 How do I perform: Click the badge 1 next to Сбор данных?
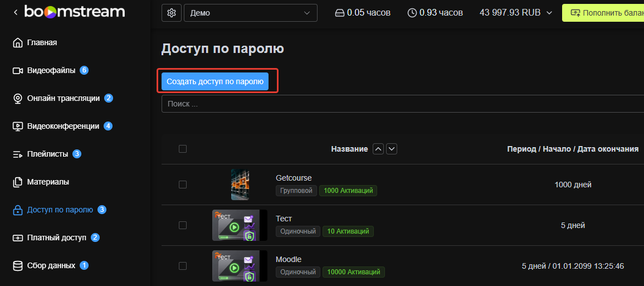coord(84,265)
